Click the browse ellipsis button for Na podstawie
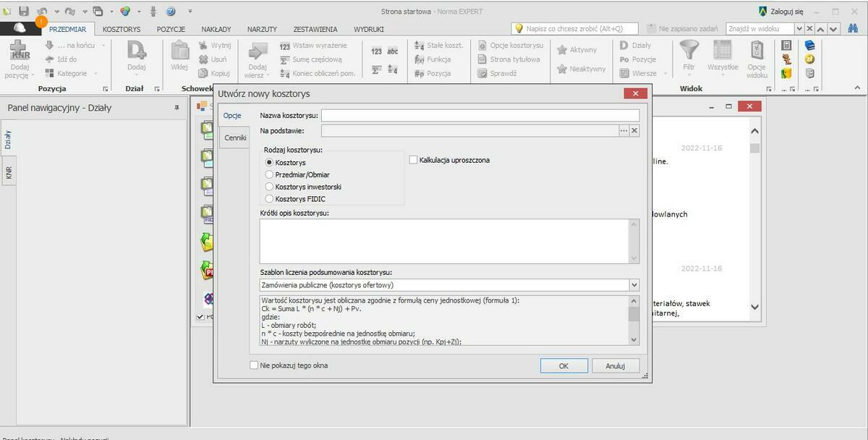Viewport: 868px width, 440px height. 624,131
